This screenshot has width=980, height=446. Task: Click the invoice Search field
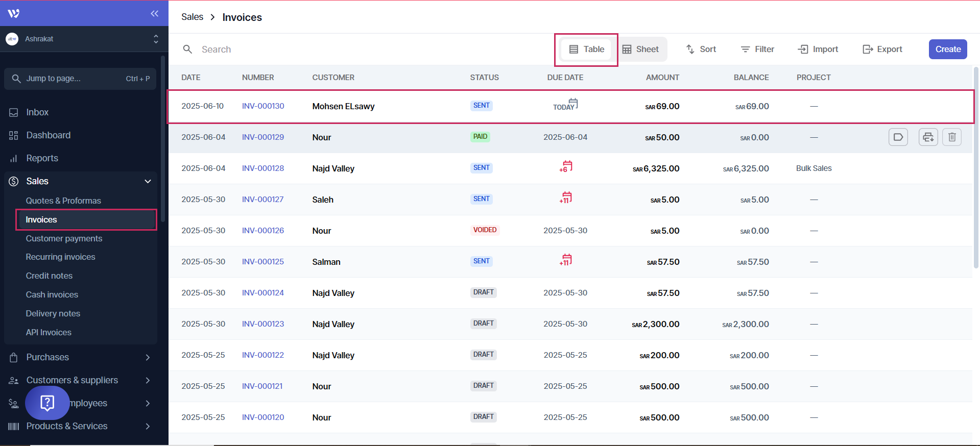tap(357, 49)
